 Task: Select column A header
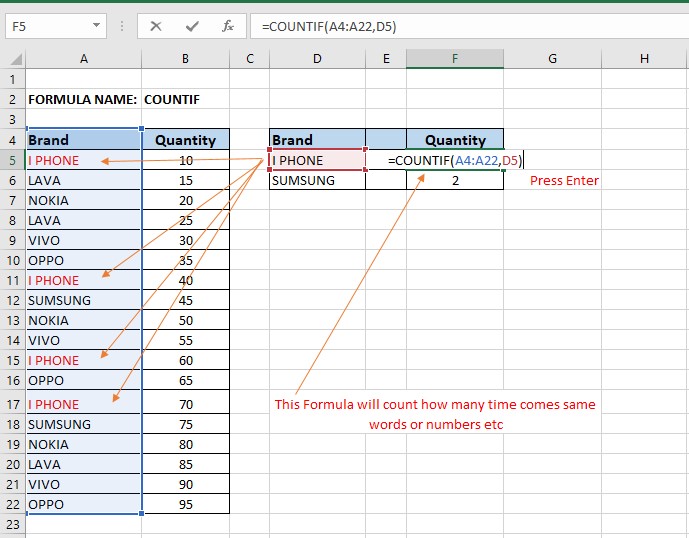(x=83, y=59)
